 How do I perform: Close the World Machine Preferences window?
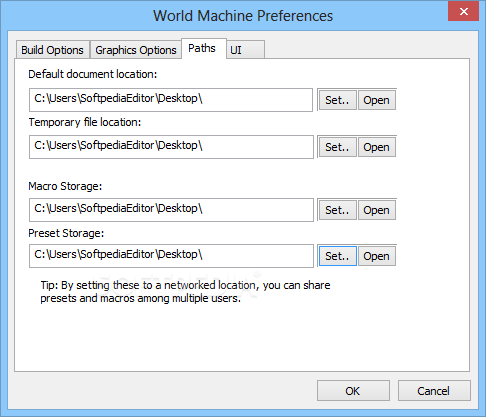(464, 12)
